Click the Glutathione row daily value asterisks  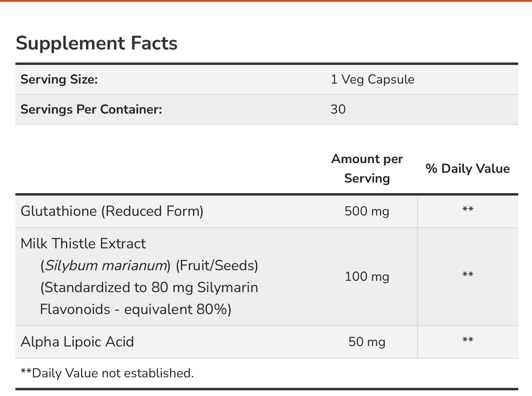point(468,210)
